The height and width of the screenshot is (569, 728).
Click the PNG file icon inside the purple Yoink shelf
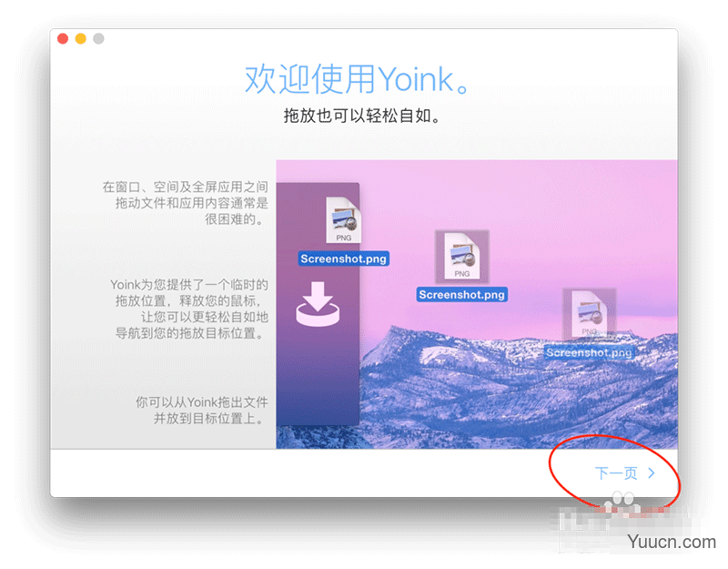point(344,220)
